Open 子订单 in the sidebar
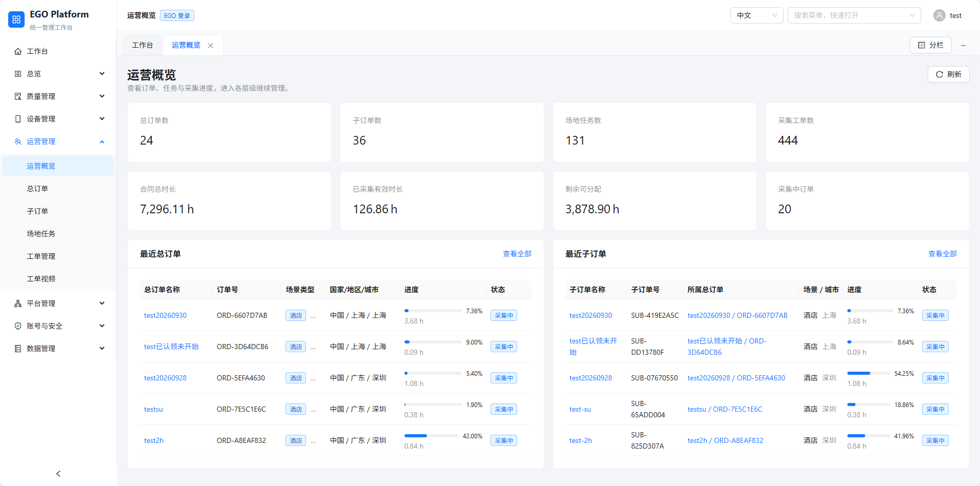The image size is (980, 486). (58, 211)
